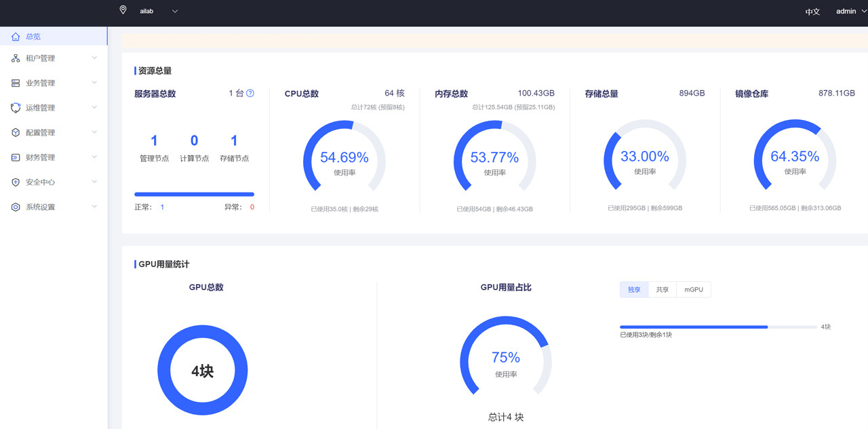Open the ailab cluster dropdown
The image size is (868, 429).
pos(159,11)
